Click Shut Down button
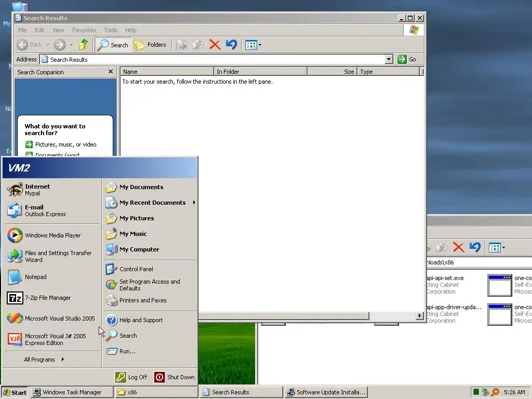The image size is (532, 399). coord(175,377)
